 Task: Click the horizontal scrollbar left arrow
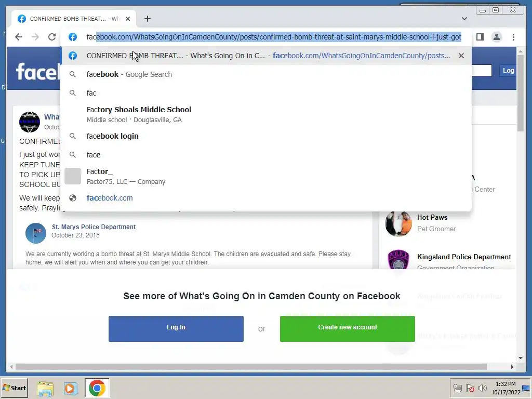[11, 367]
